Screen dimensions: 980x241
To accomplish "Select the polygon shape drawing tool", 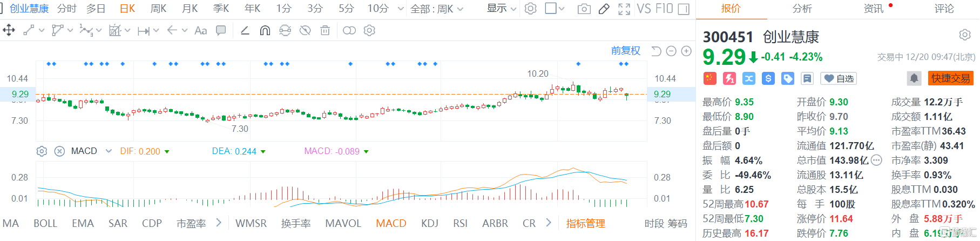I will coord(57,31).
